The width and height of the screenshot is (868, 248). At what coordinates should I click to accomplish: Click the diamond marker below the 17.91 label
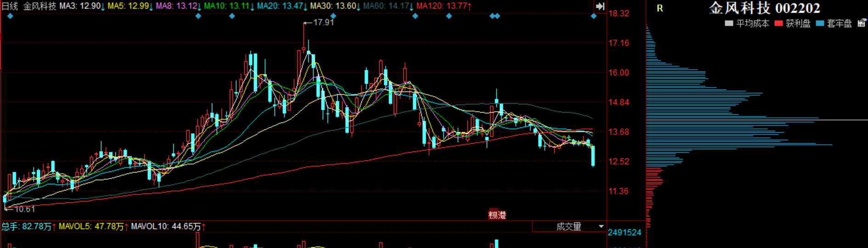(333, 16)
